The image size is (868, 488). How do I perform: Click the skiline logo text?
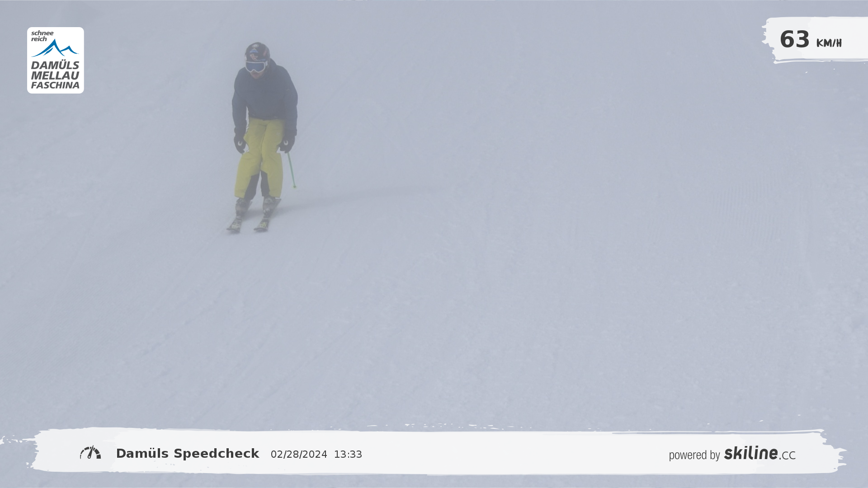click(x=750, y=453)
